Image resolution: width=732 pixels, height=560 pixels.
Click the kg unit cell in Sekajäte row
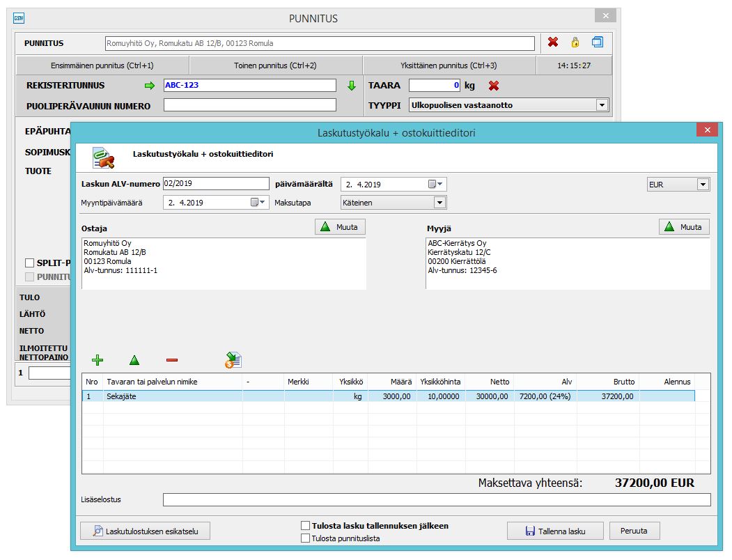coord(357,396)
